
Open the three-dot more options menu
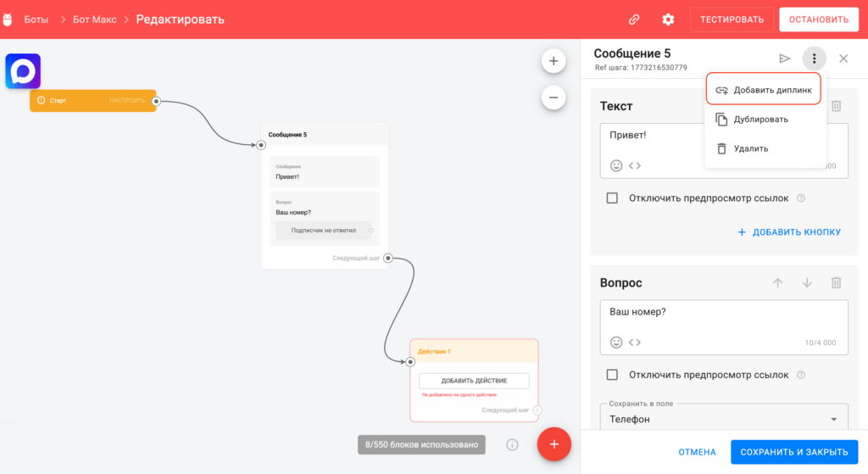pyautogui.click(x=814, y=59)
